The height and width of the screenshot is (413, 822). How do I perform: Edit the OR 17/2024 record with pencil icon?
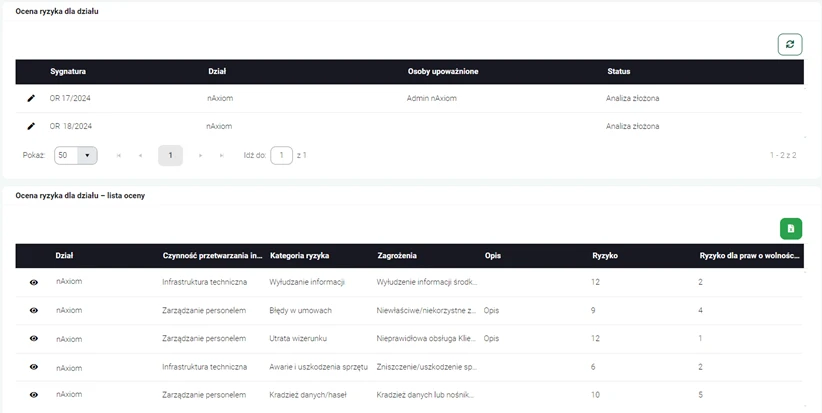31,98
